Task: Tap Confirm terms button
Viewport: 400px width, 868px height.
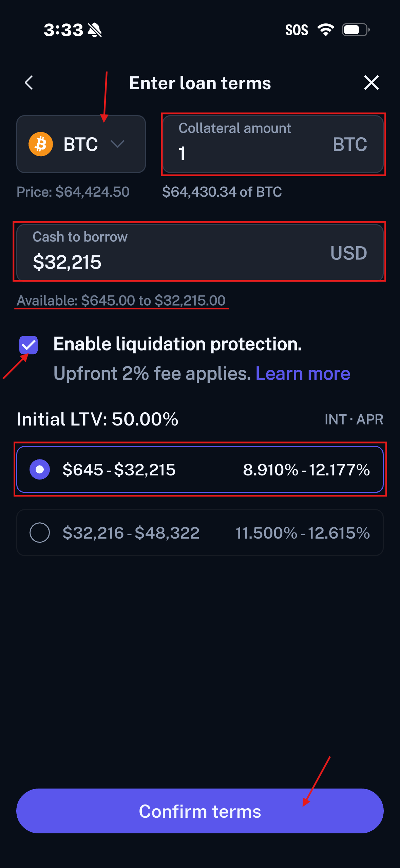Action: (x=200, y=811)
